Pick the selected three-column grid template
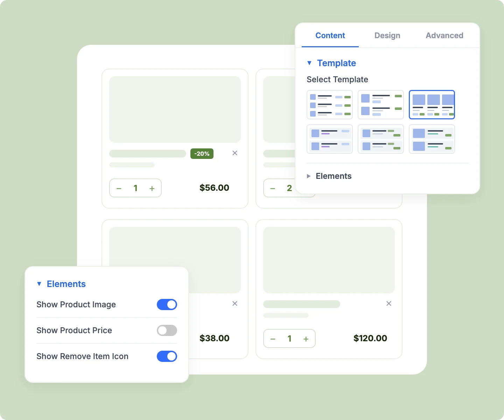 pos(432,105)
